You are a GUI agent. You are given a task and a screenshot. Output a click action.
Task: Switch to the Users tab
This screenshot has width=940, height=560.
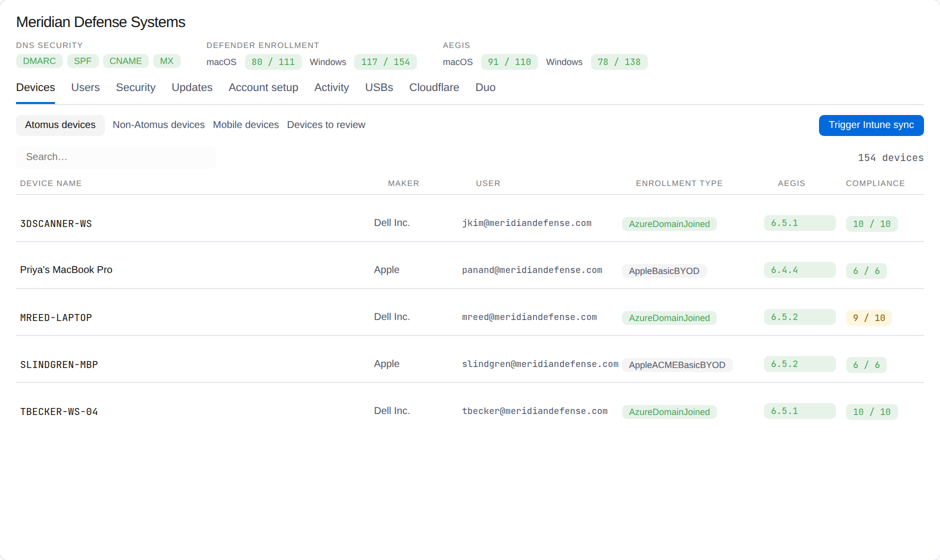point(85,87)
